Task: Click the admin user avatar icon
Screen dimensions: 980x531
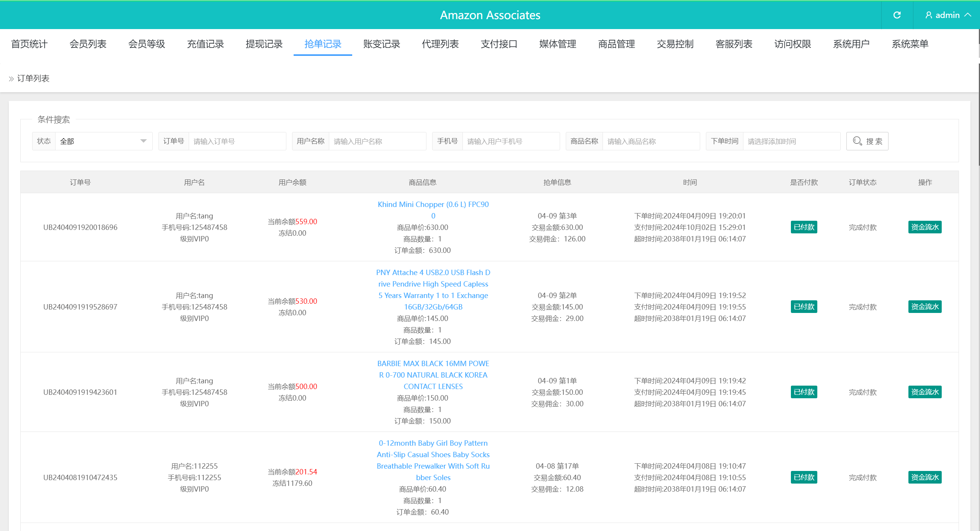Action: [x=928, y=15]
